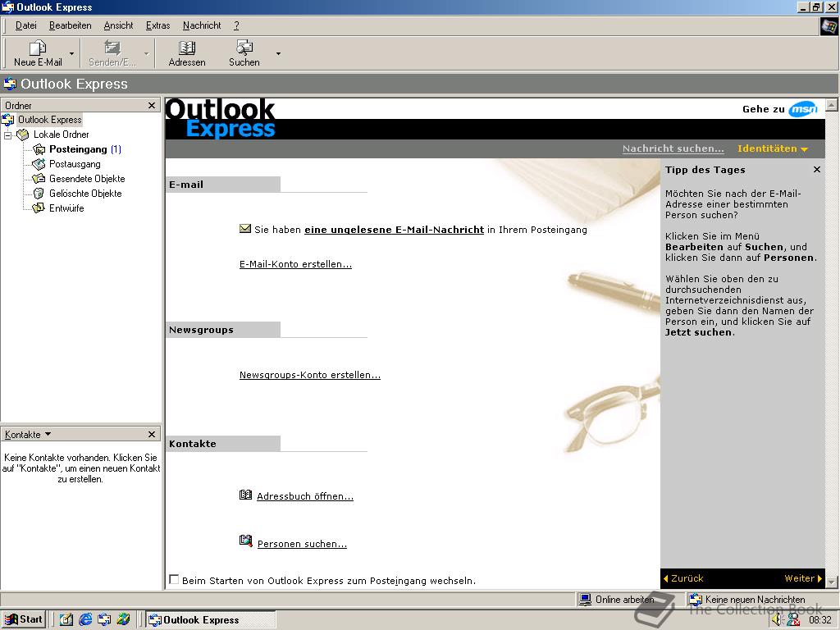Viewport: 840px width, 630px height.
Task: Click the Adressbuch öffnen link
Action: [305, 496]
